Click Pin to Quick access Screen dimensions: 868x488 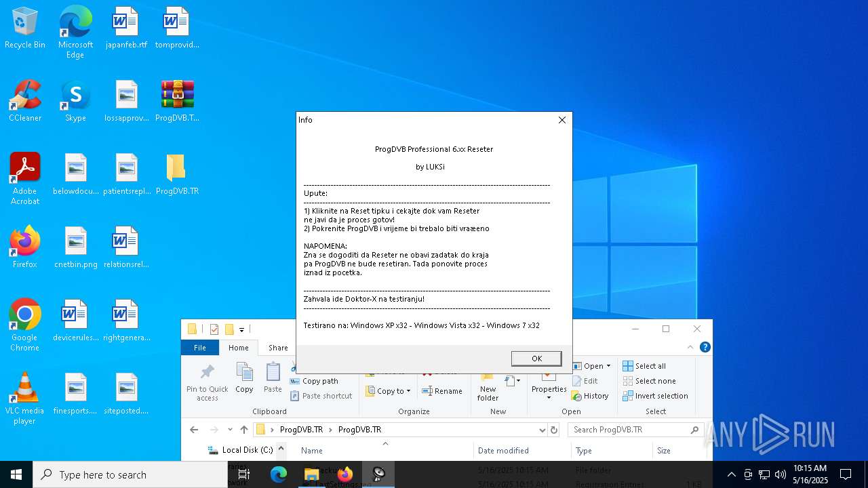point(208,382)
